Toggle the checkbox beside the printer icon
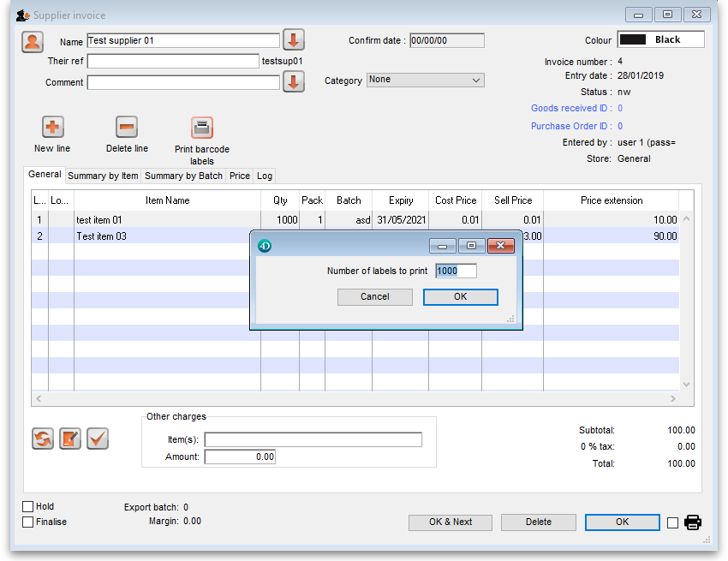Screen dimensions: 728x561 point(672,522)
